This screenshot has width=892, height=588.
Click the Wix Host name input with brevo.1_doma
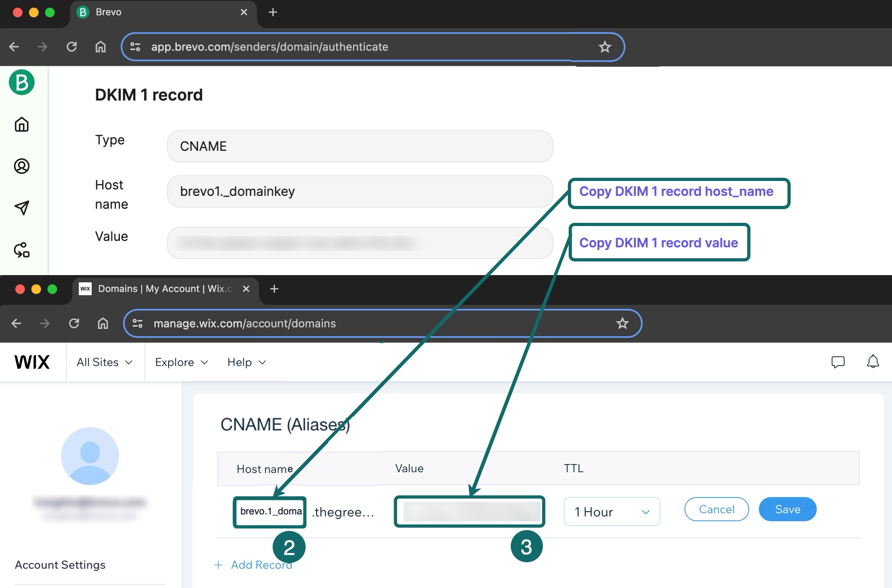tap(269, 512)
